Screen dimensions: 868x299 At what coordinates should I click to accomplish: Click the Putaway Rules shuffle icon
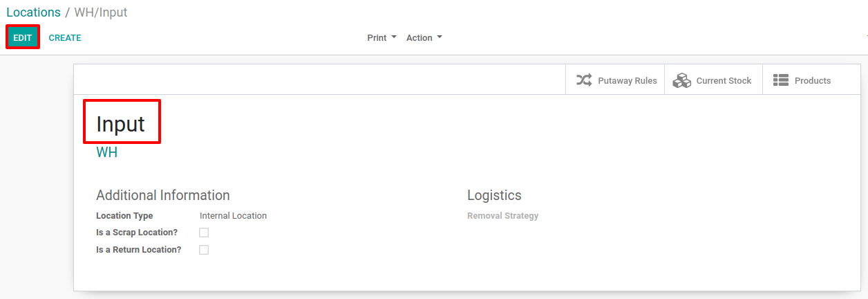click(x=584, y=80)
